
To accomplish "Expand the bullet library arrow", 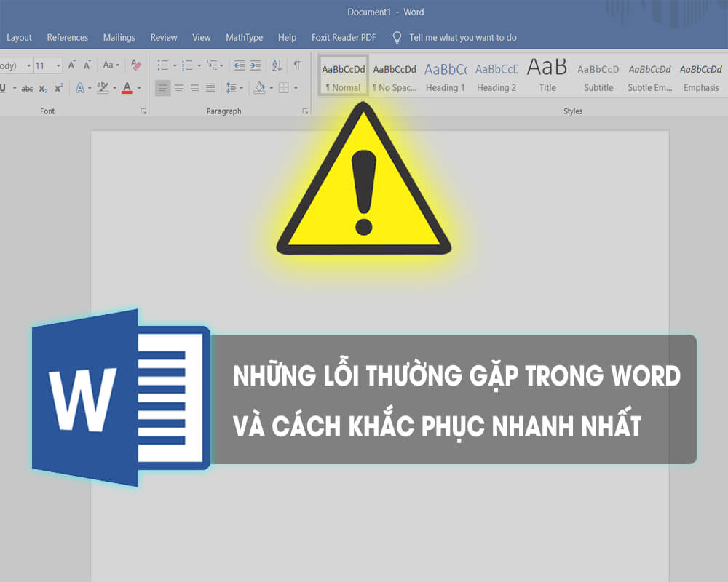I will (x=175, y=65).
